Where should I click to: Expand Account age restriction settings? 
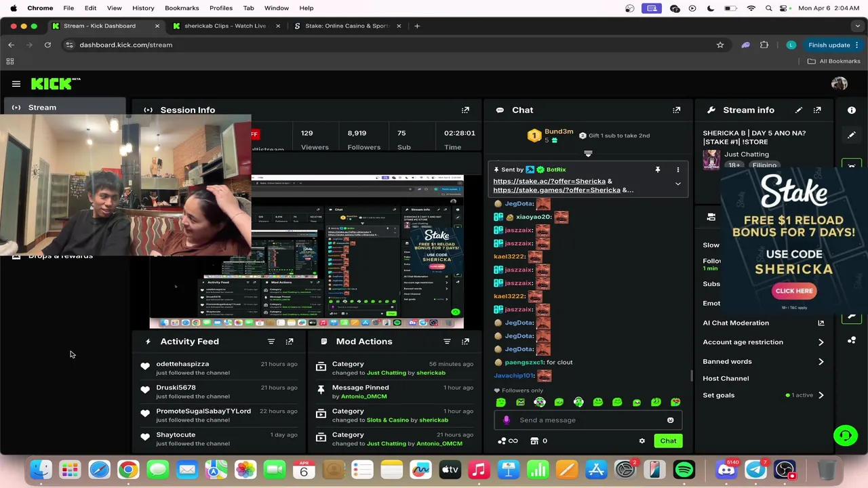tap(821, 342)
